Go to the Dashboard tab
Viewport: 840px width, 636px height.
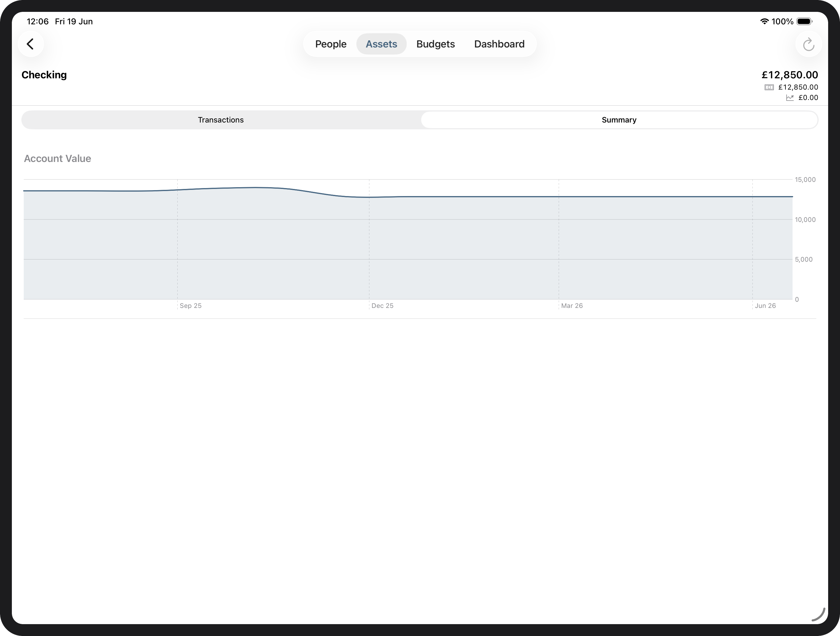[499, 44]
